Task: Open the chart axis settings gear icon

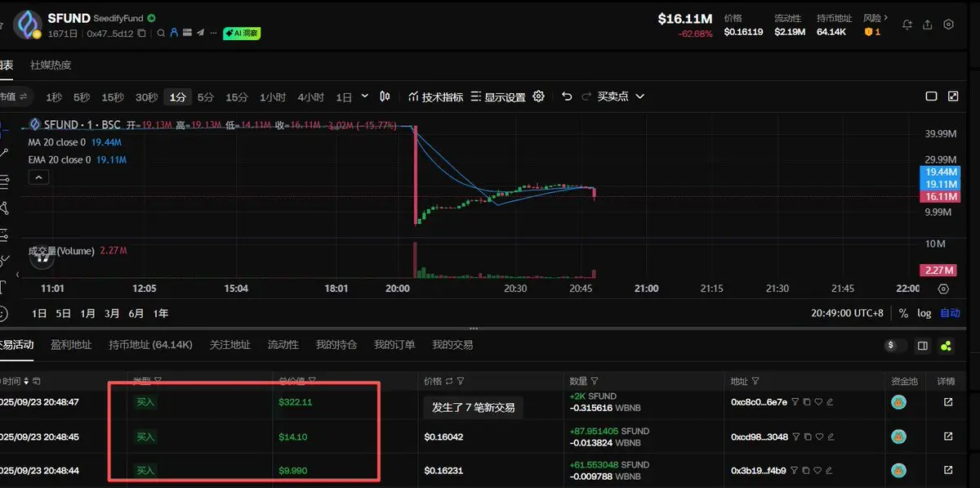Action: click(x=943, y=289)
